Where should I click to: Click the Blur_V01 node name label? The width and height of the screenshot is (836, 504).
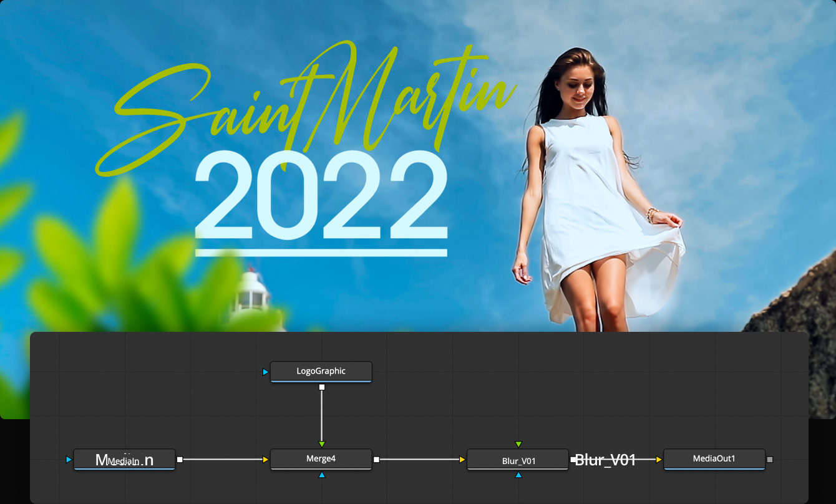click(x=517, y=460)
